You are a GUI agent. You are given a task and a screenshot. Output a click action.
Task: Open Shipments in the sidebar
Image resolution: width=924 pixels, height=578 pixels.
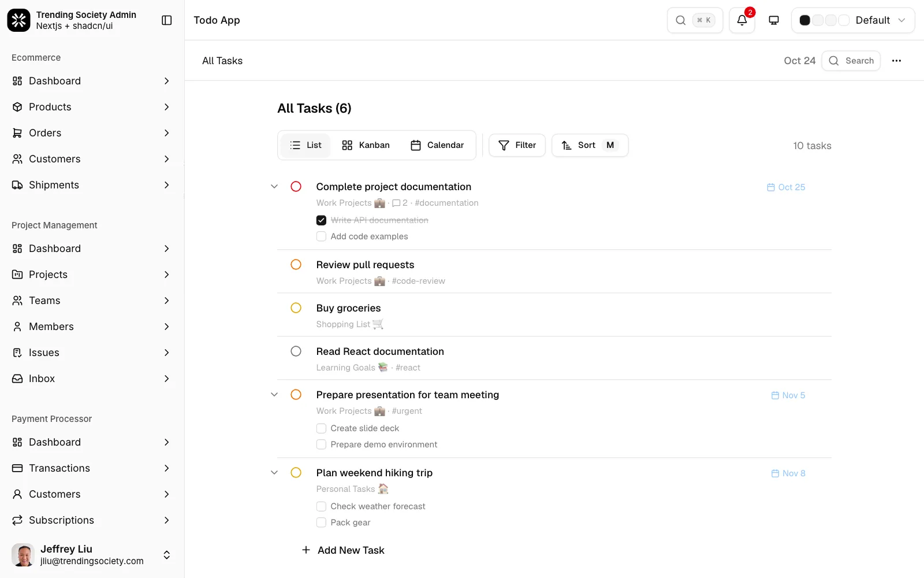point(92,185)
